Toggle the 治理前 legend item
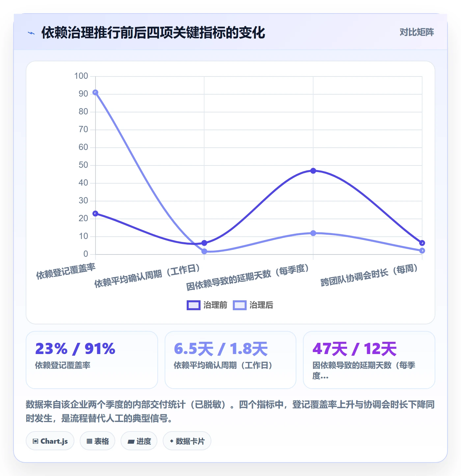 point(207,305)
